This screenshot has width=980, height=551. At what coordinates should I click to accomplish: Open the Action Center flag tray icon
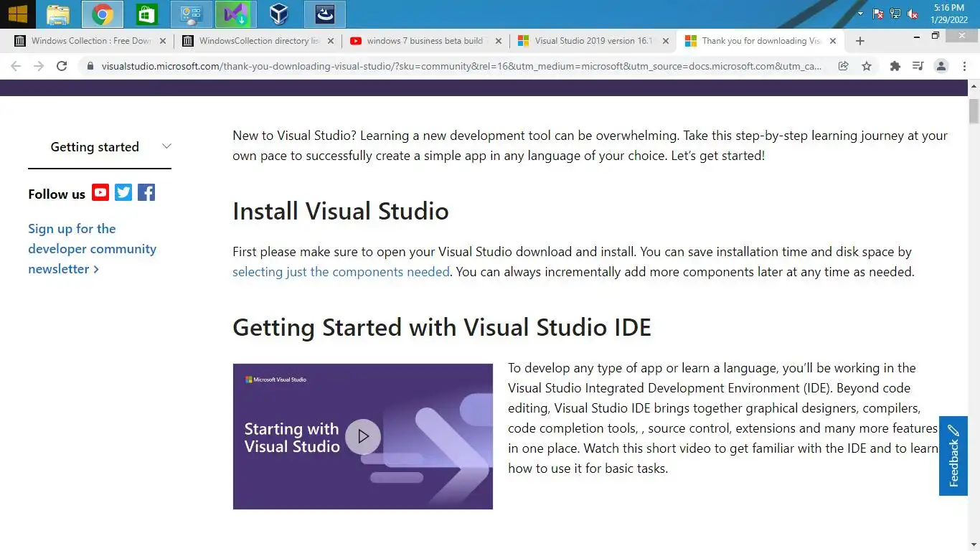point(878,14)
